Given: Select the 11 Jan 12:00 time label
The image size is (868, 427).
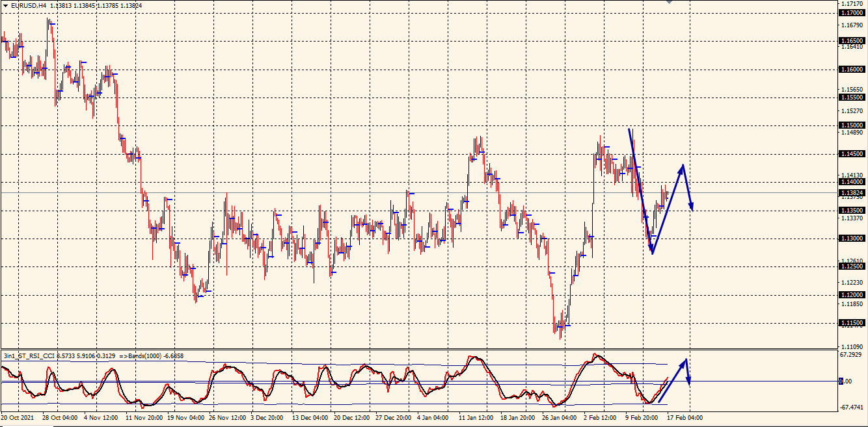Looking at the screenshot, I should click(x=476, y=417).
